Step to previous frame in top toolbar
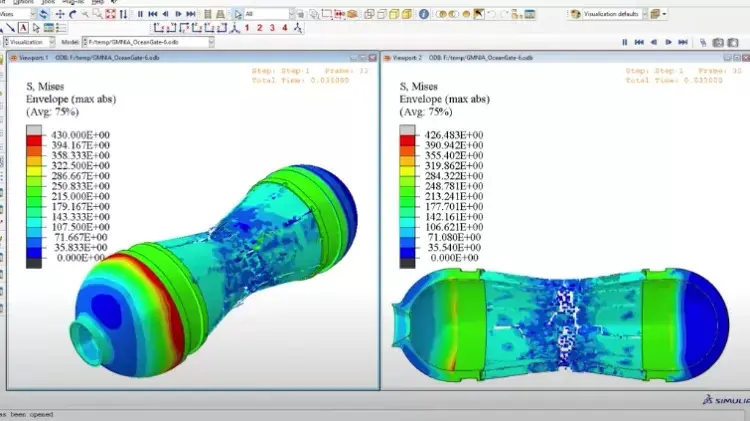The height and width of the screenshot is (421, 750). tap(165, 14)
